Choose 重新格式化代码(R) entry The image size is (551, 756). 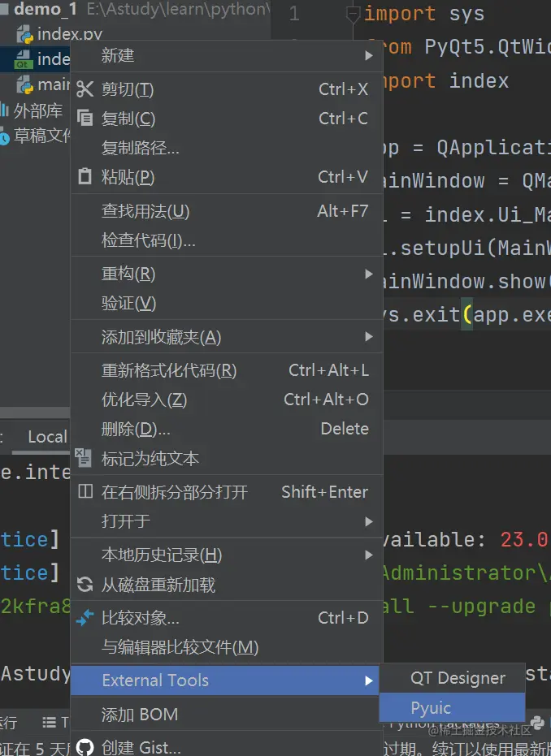(x=226, y=370)
